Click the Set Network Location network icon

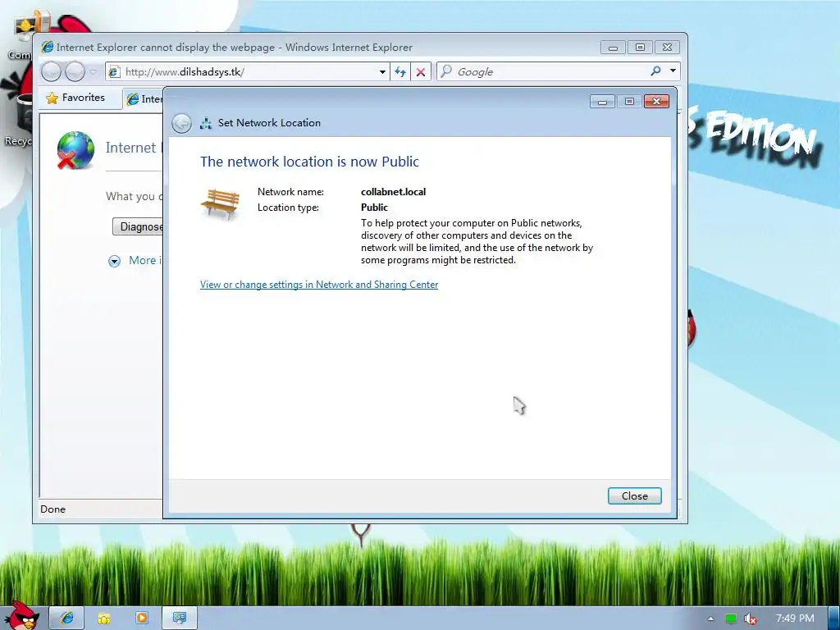(x=206, y=123)
